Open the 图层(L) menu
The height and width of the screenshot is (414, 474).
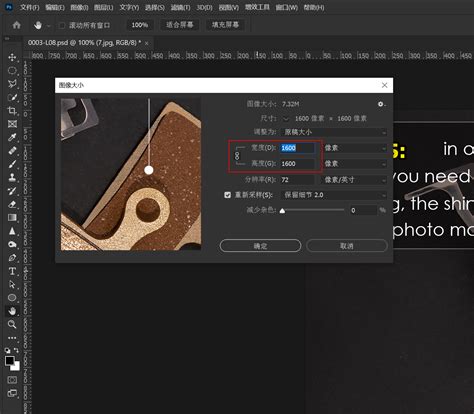point(104,7)
